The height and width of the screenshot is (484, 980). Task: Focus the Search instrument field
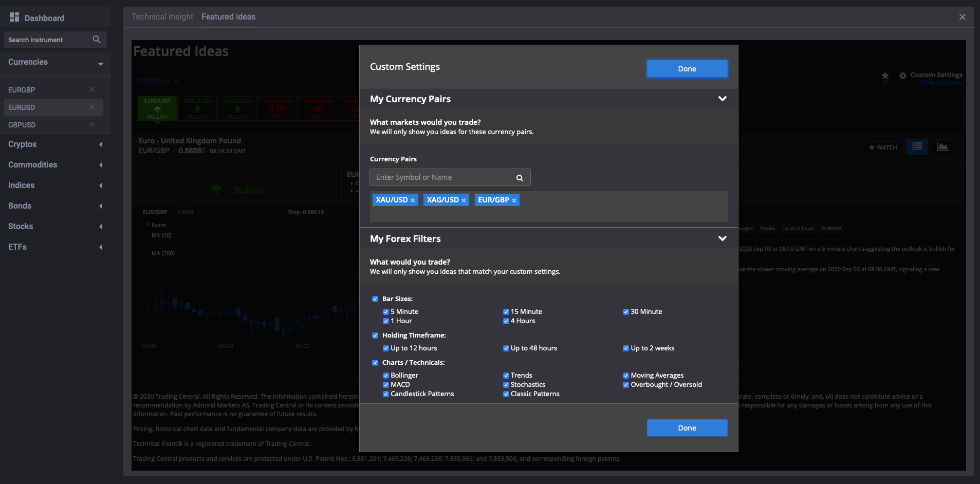[x=56, y=40]
